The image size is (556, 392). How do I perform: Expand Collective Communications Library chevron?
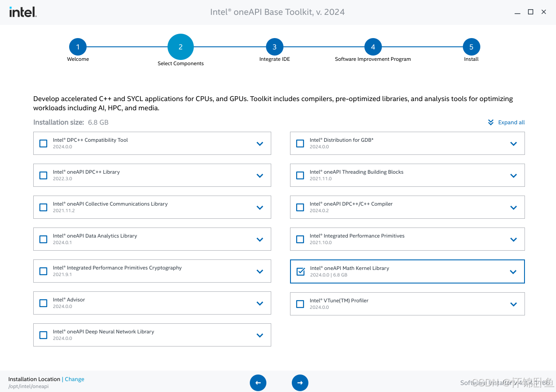[260, 207]
